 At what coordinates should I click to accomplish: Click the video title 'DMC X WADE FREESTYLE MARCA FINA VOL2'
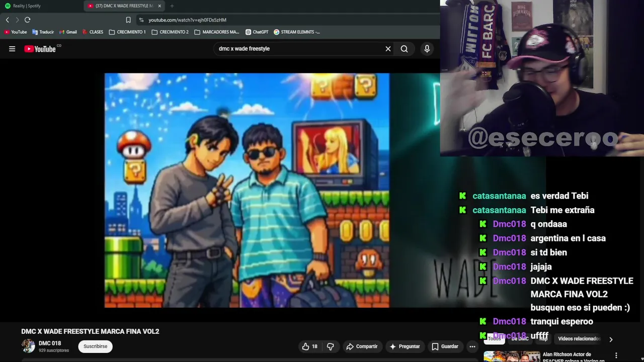[x=90, y=331]
